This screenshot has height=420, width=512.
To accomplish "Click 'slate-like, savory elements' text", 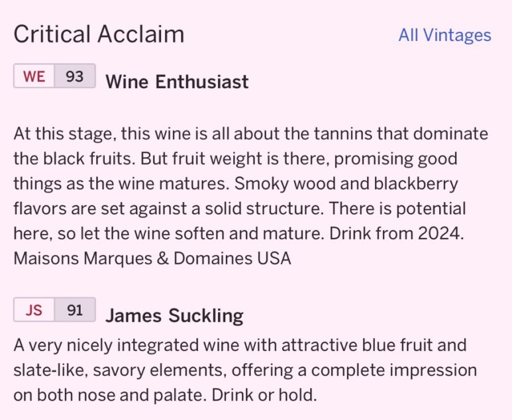I will pos(120,370).
